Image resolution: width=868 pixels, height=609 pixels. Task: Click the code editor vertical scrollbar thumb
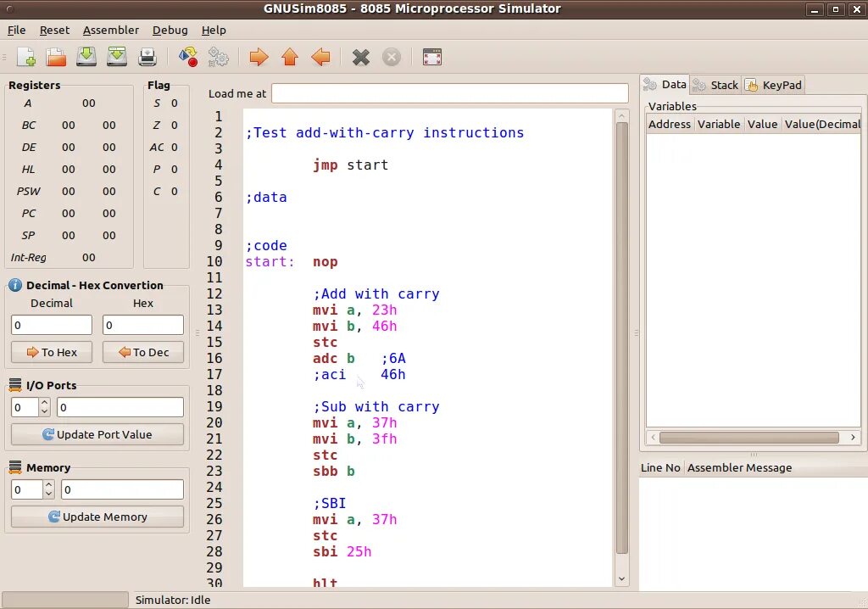coord(621,338)
